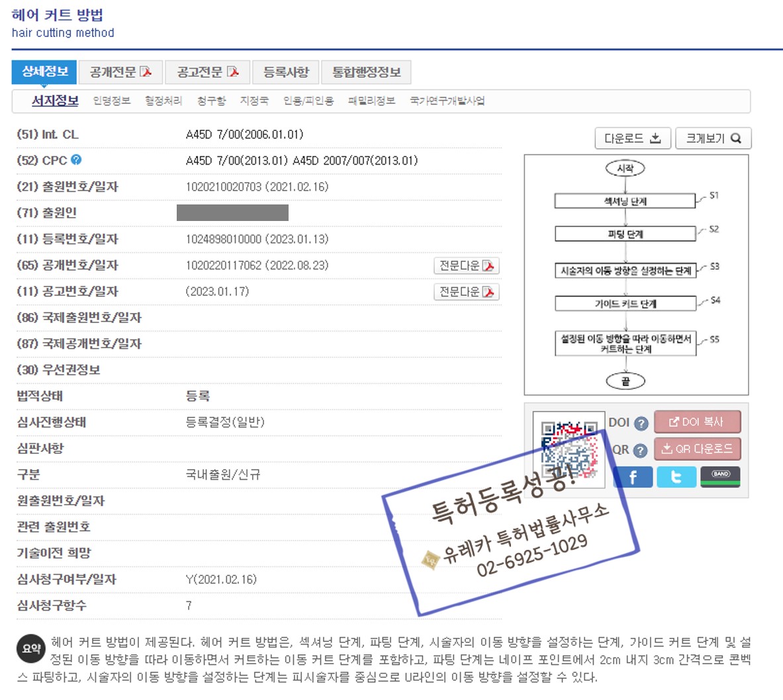Screen dimensions: 783x700
Task: Click the 다운로드 download button
Action: 632,138
